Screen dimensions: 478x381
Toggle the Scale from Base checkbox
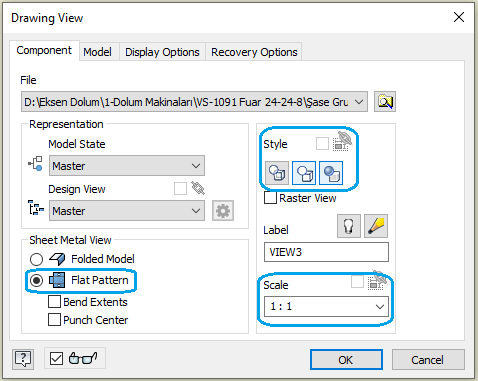357,282
